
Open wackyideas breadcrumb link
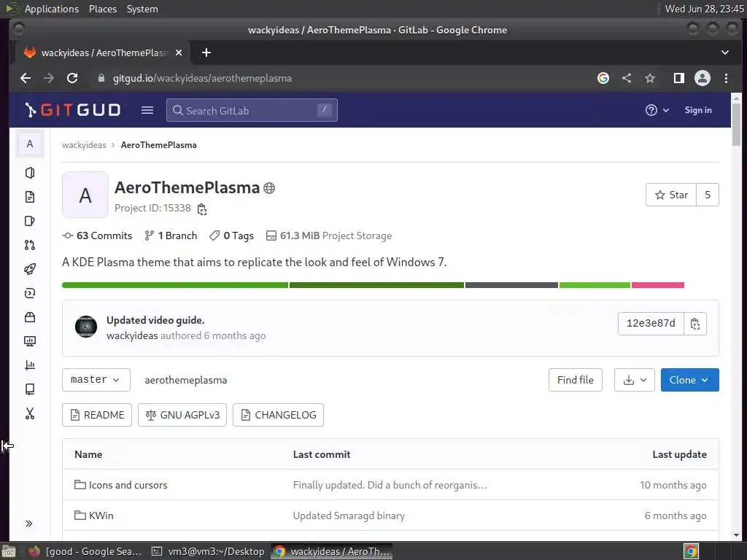[84, 145]
